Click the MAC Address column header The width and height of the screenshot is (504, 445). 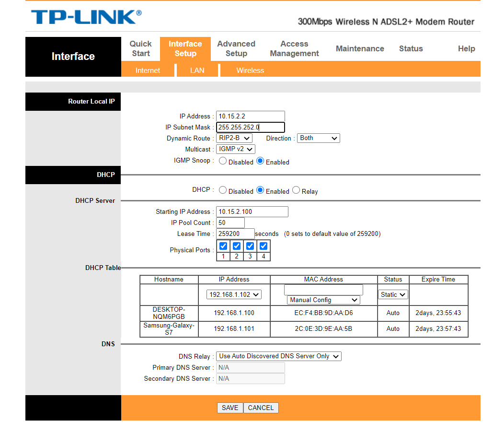[323, 279]
